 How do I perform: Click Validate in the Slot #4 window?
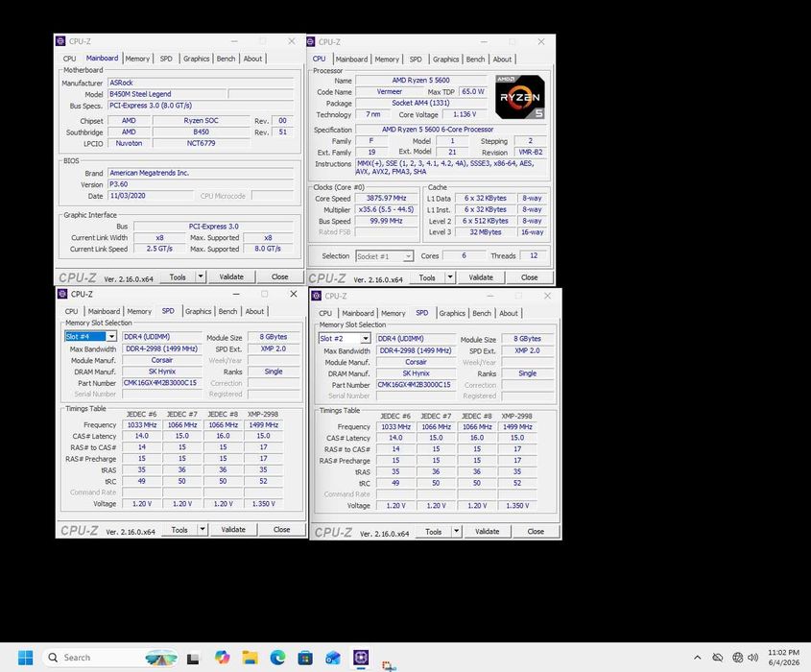[x=233, y=529]
